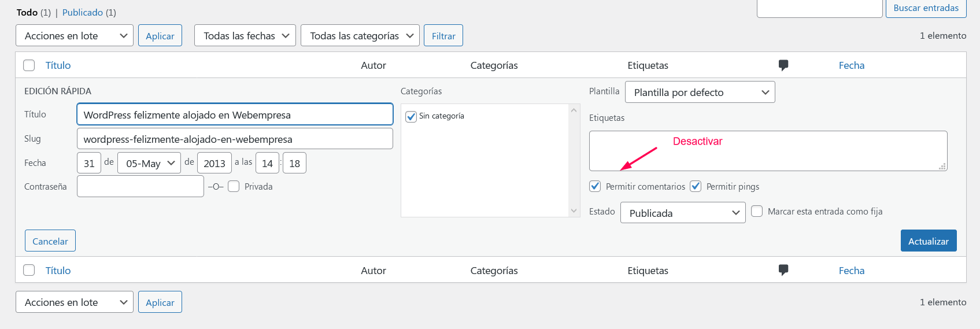The image size is (980, 329).
Task: Sort entries by Fecha column header
Action: (x=852, y=65)
